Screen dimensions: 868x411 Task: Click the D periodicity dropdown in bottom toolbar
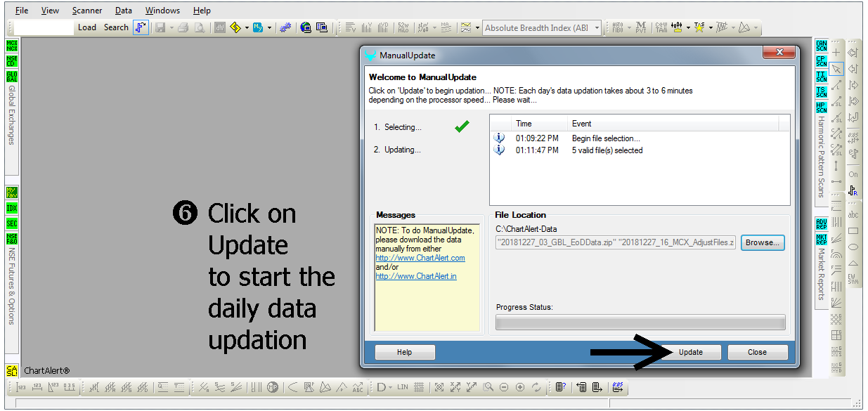[x=385, y=387]
